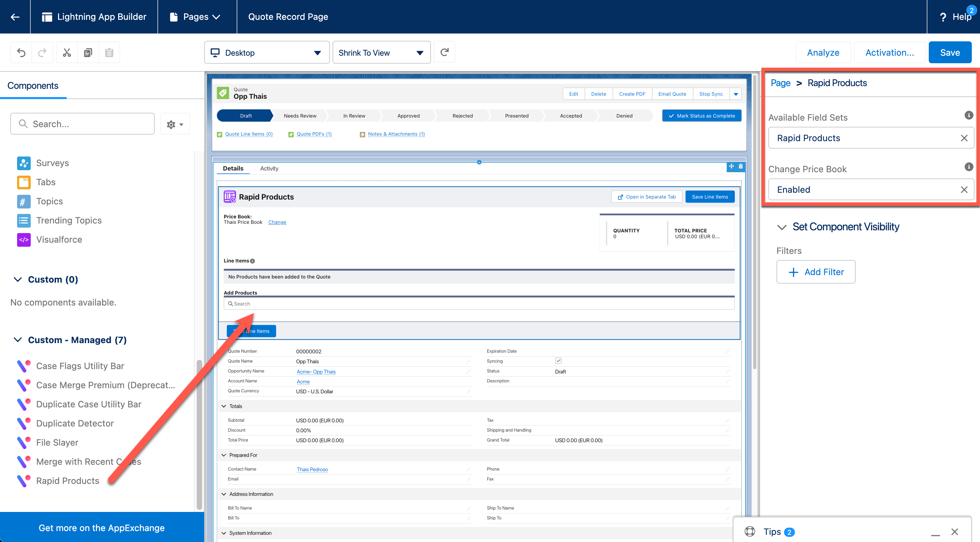Click the move handle icon on Tabs component
Image resolution: width=980 pixels, height=542 pixels.
[731, 166]
